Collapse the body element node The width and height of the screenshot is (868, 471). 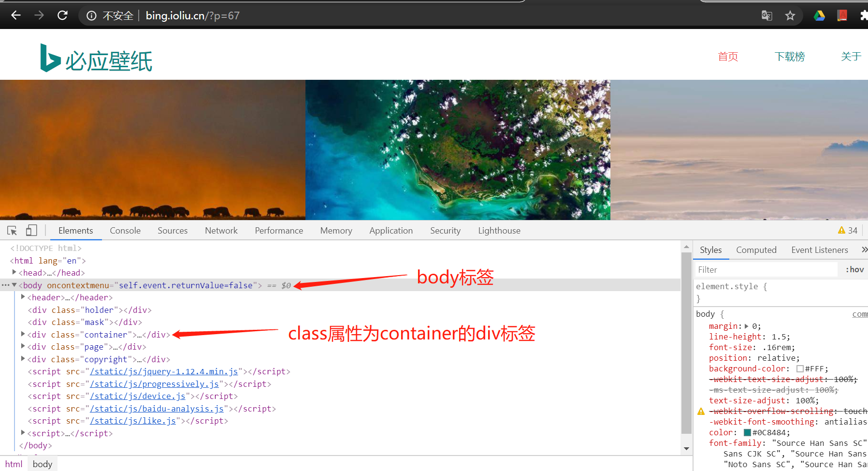point(14,285)
